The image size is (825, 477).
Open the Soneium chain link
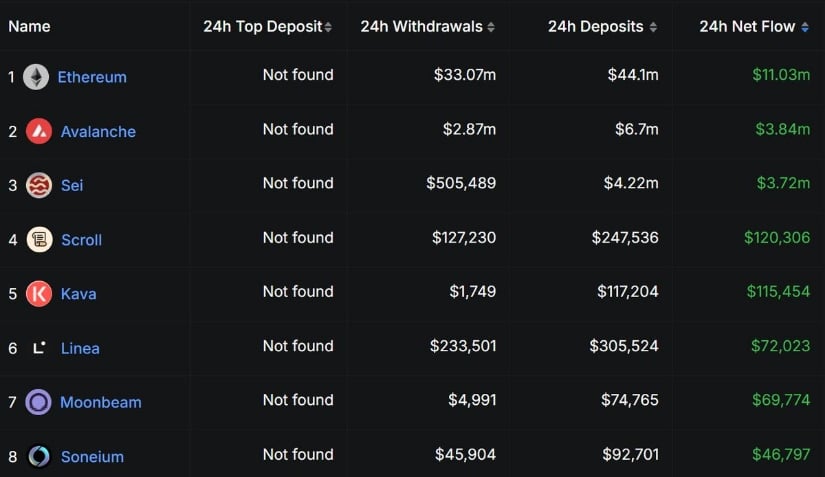click(x=93, y=456)
